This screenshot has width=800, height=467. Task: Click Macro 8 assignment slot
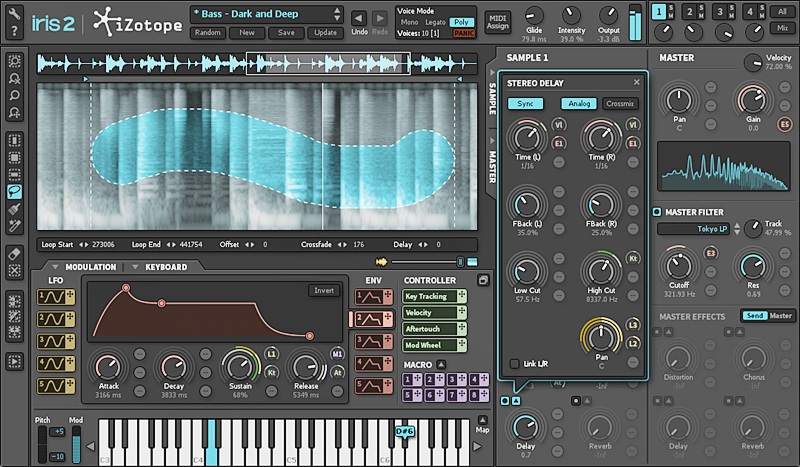[x=479, y=395]
